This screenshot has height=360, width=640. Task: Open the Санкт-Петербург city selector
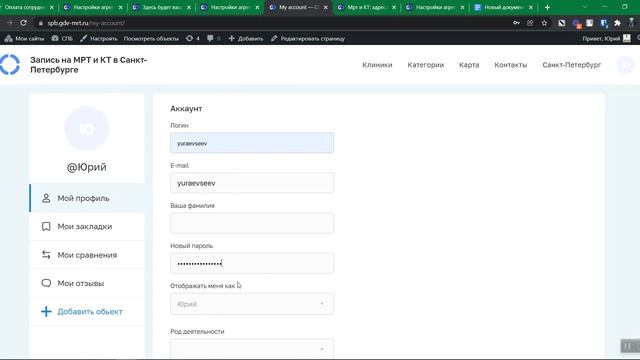click(x=571, y=65)
